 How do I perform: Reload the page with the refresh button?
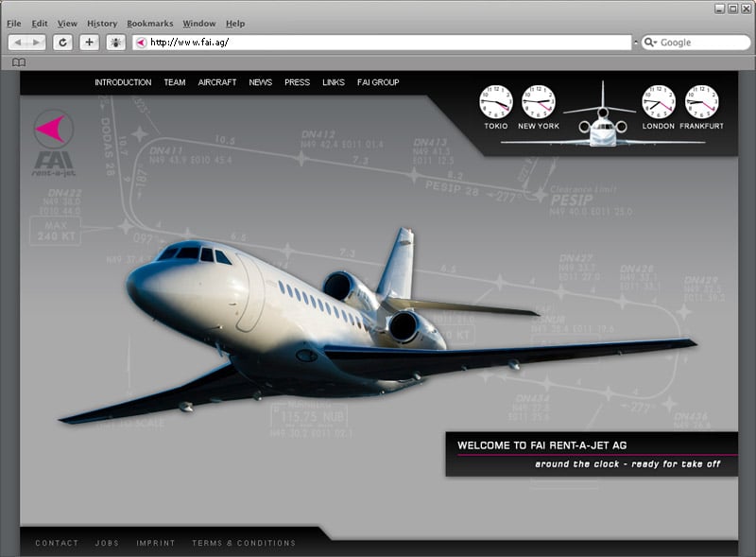click(62, 43)
